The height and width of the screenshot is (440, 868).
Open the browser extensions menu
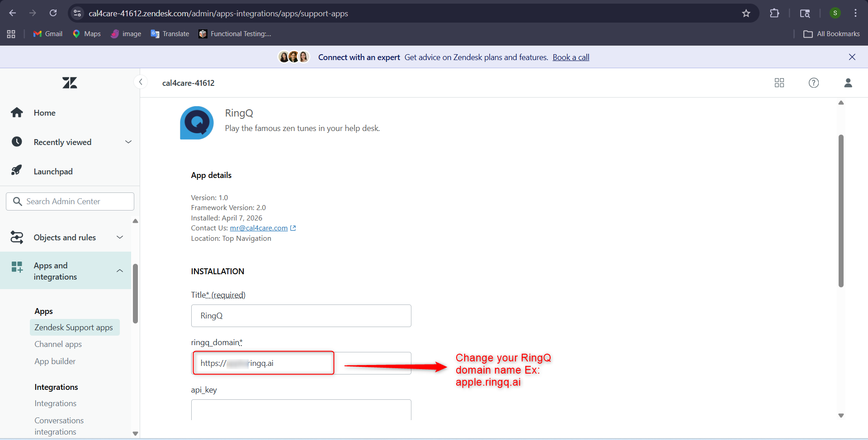point(774,13)
